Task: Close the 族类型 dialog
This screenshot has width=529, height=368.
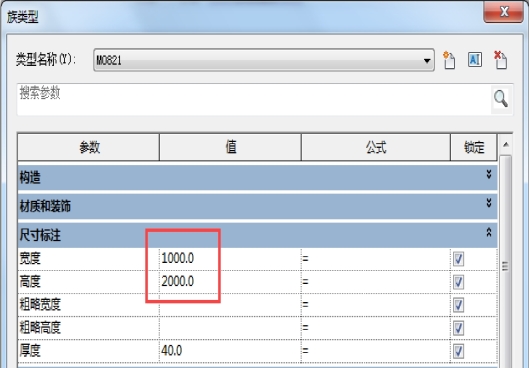Action: pyautogui.click(x=503, y=12)
